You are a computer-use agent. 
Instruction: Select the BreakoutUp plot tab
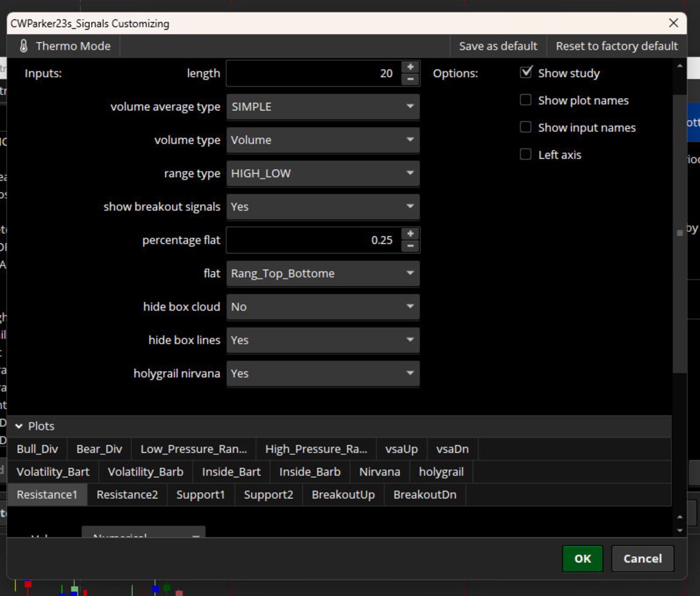(x=343, y=494)
